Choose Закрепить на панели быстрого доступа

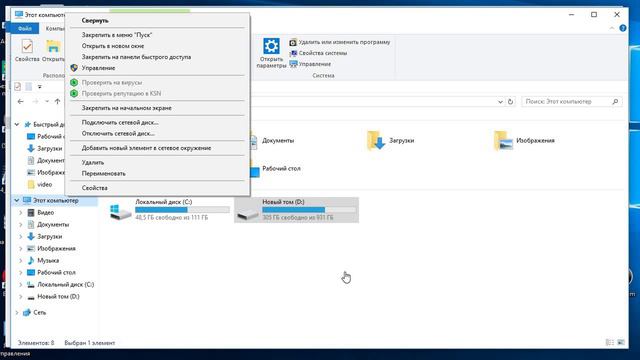[158, 57]
